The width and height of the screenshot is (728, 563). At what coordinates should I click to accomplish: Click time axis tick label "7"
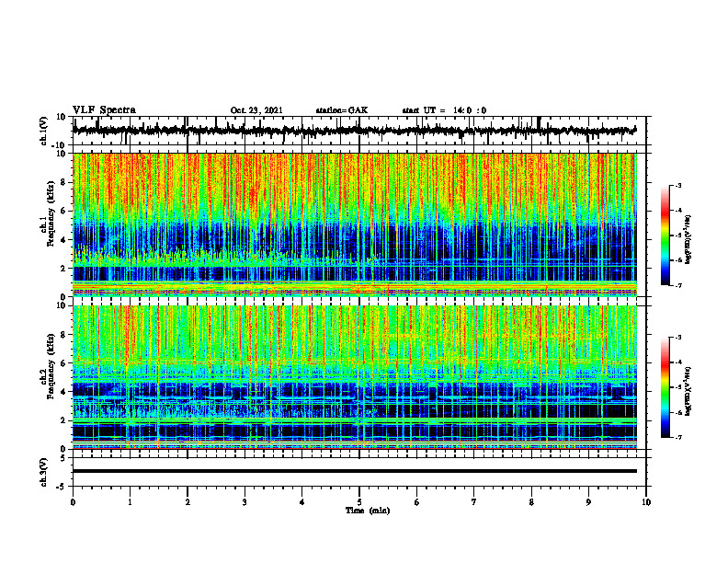pyautogui.click(x=474, y=502)
